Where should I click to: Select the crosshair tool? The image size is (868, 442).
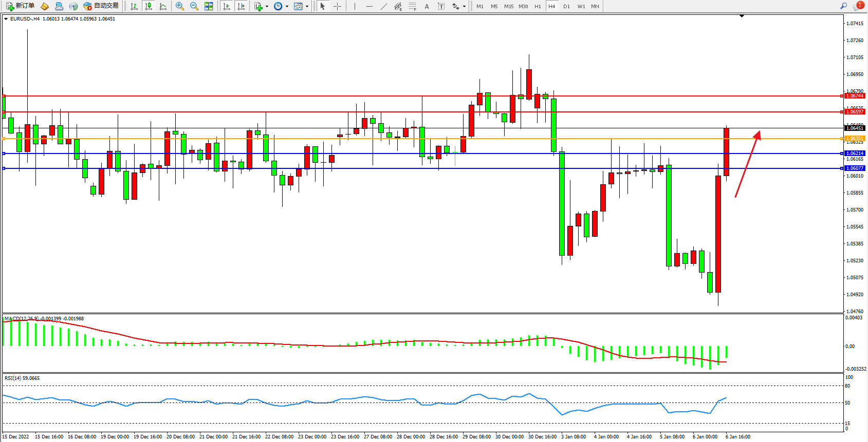337,6
